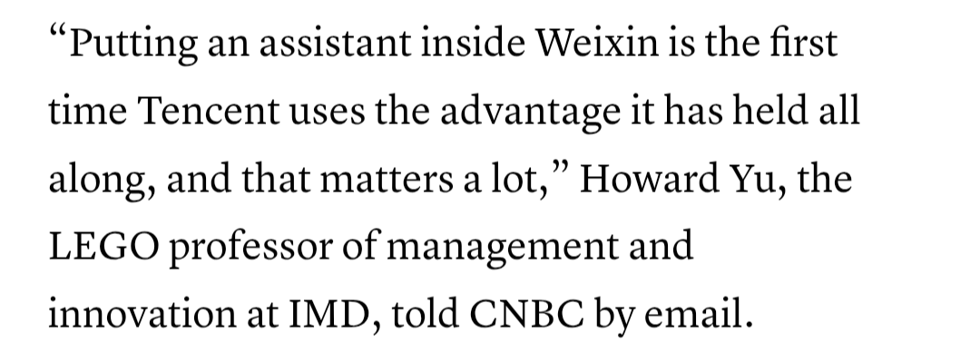Image resolution: width=980 pixels, height=362 pixels.
Task: Click the word "CNBC" in the last line
Action: tap(526, 313)
